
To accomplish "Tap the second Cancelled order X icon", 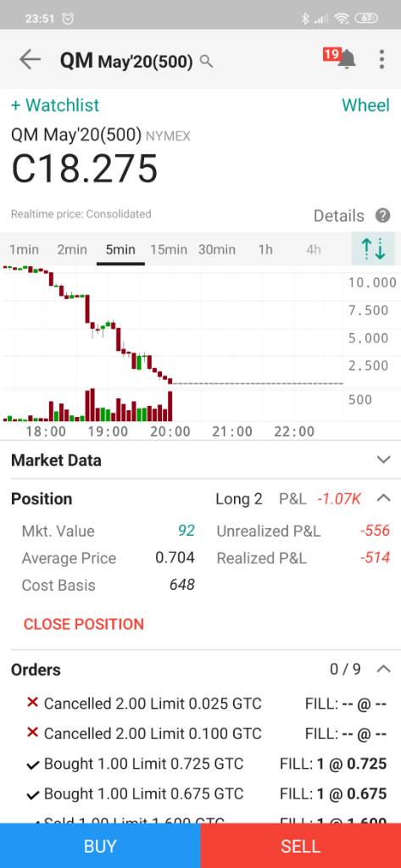I will (33, 733).
